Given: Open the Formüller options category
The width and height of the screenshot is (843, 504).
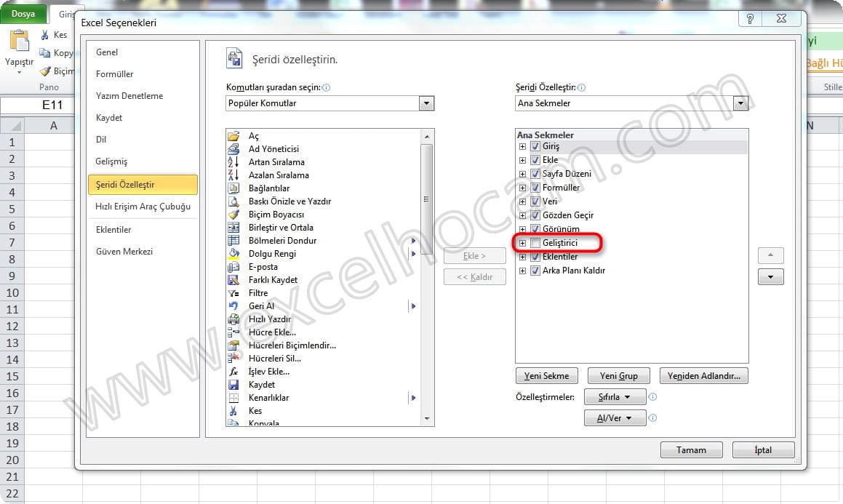Looking at the screenshot, I should (x=143, y=74).
